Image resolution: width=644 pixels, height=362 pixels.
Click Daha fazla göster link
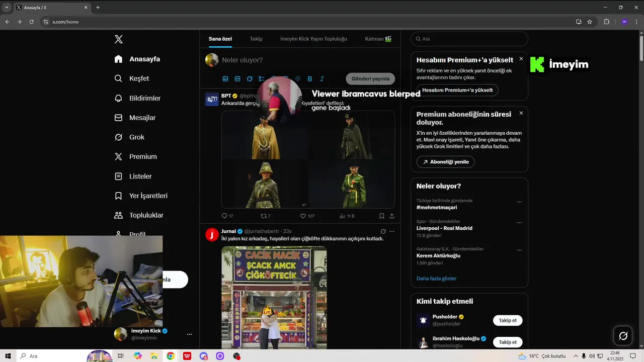pyautogui.click(x=436, y=279)
